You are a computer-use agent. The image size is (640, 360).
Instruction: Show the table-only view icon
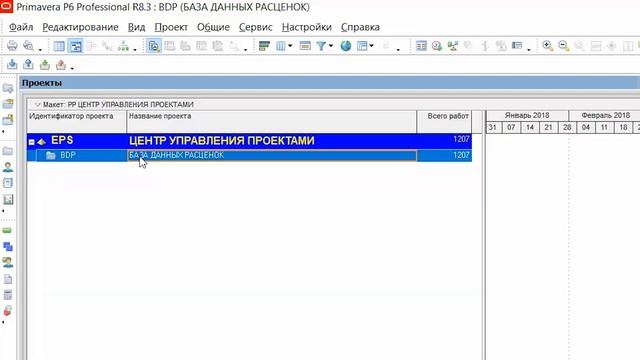[59, 46]
